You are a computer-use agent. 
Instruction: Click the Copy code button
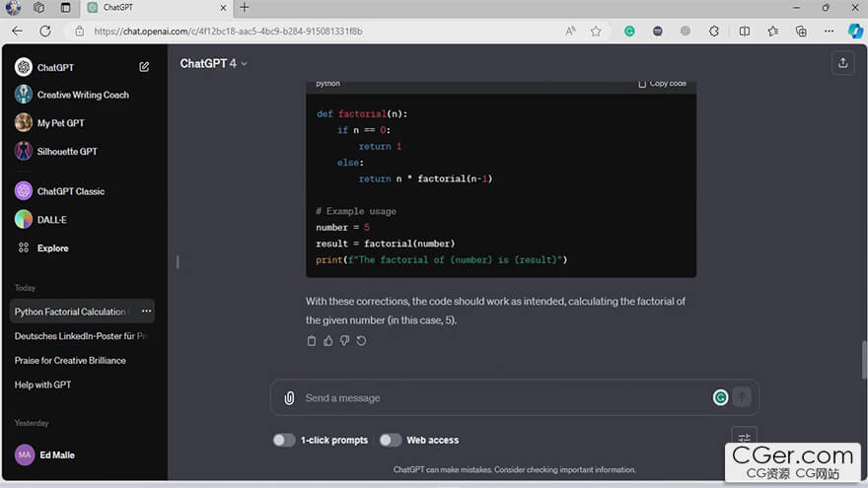pyautogui.click(x=662, y=84)
